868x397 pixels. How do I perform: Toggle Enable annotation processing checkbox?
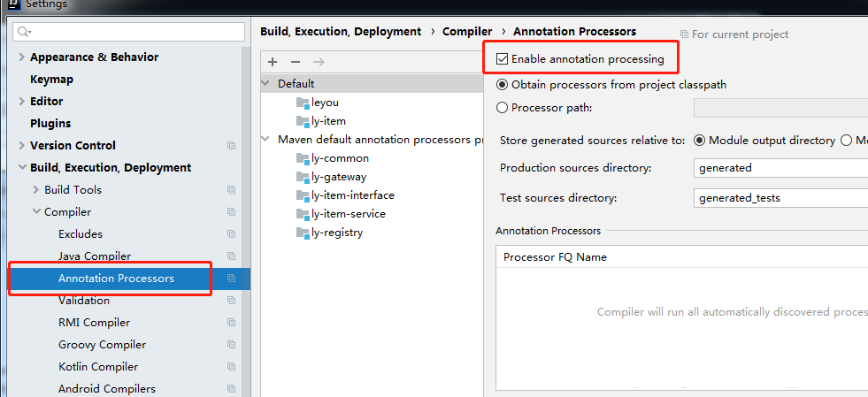click(x=503, y=59)
